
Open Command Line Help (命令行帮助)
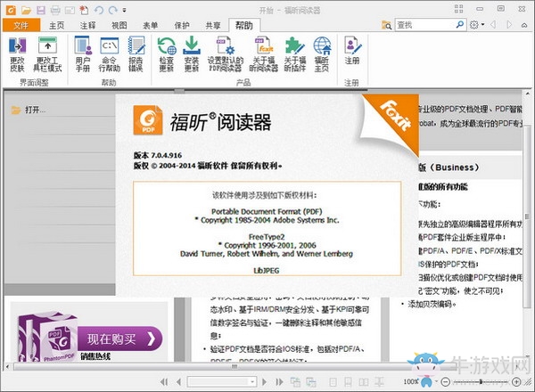(109, 53)
